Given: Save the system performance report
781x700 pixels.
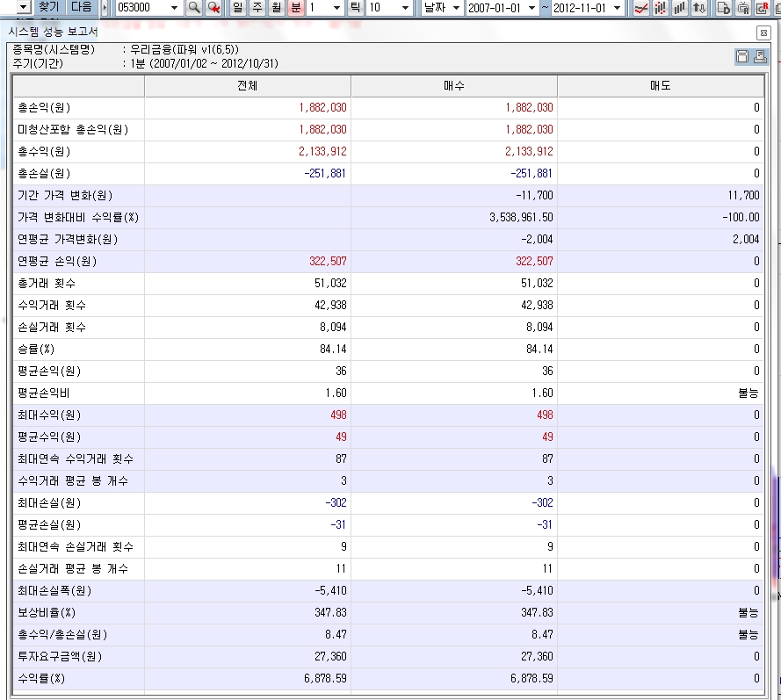Looking at the screenshot, I should [742, 57].
